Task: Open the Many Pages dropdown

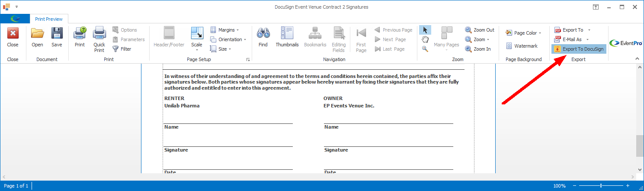Action: point(446,39)
